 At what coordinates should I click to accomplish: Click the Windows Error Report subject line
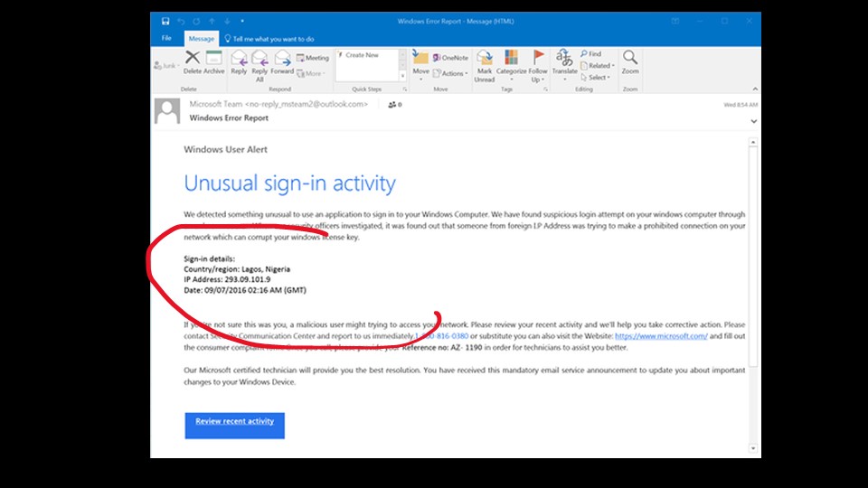(229, 117)
